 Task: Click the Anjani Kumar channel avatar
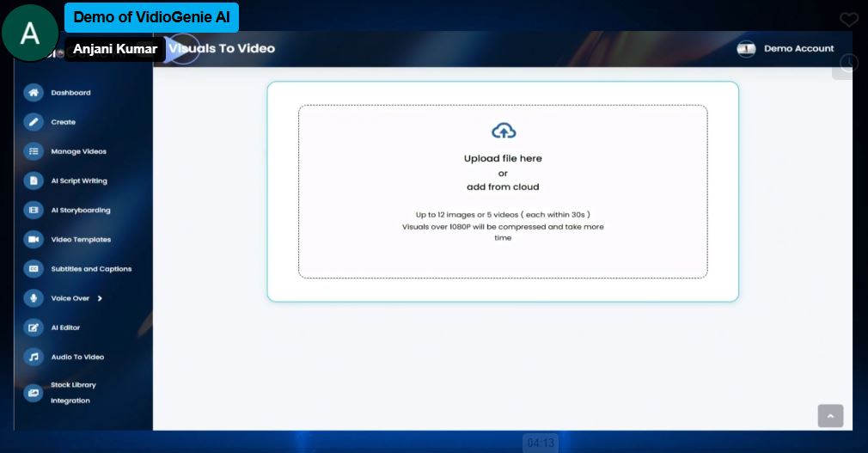30,33
